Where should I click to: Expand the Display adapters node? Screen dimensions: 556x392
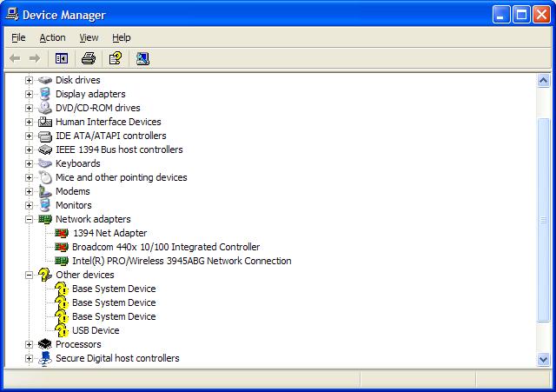29,94
